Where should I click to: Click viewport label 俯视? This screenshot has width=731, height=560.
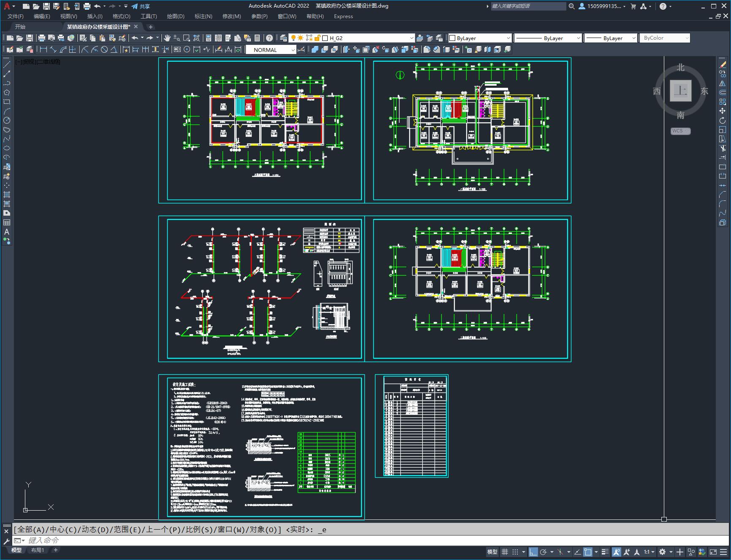[x=30, y=62]
